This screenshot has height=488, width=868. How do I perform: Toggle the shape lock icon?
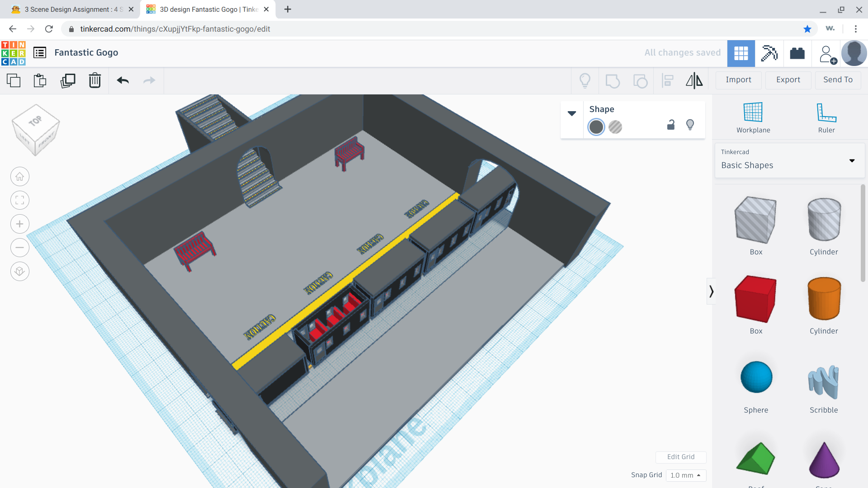click(x=671, y=125)
